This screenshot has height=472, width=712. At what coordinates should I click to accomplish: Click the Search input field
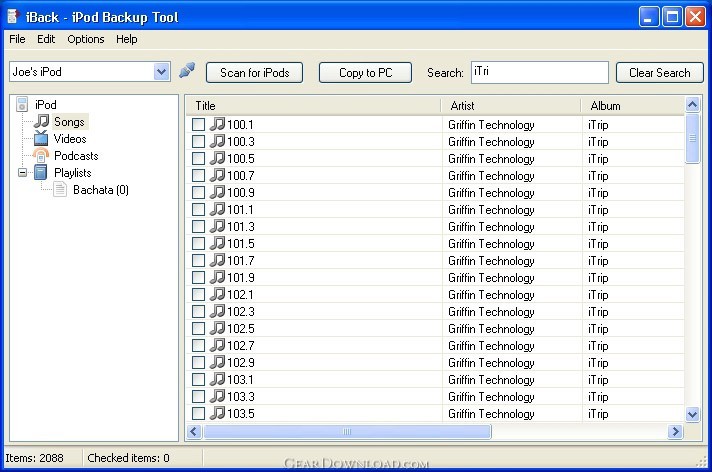pyautogui.click(x=539, y=72)
